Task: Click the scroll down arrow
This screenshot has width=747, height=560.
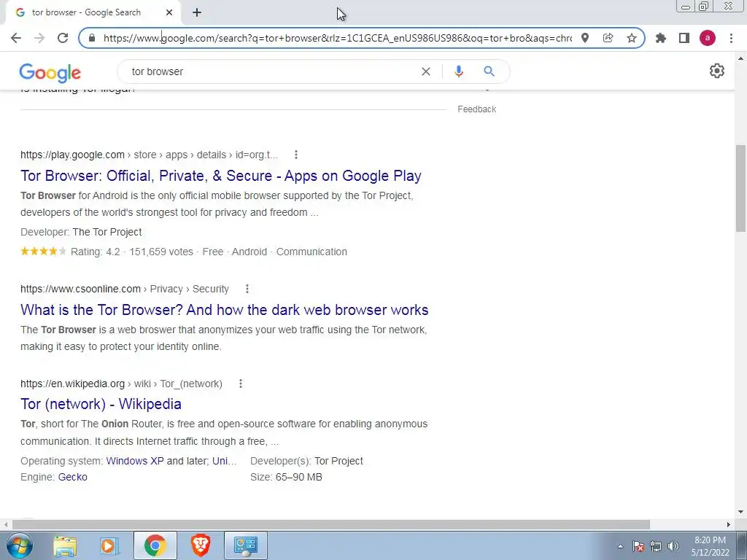Action: pos(741,513)
